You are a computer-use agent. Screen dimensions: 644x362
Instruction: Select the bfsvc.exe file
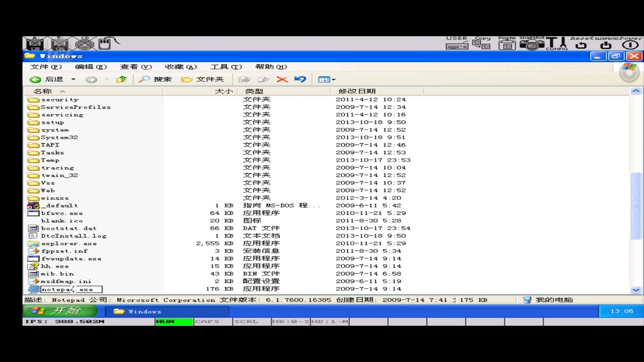(x=55, y=213)
